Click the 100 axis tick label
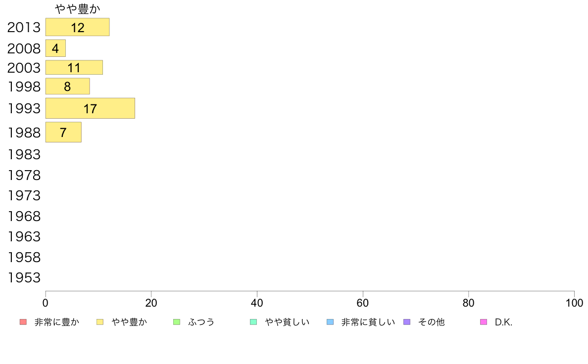 pyautogui.click(x=574, y=303)
